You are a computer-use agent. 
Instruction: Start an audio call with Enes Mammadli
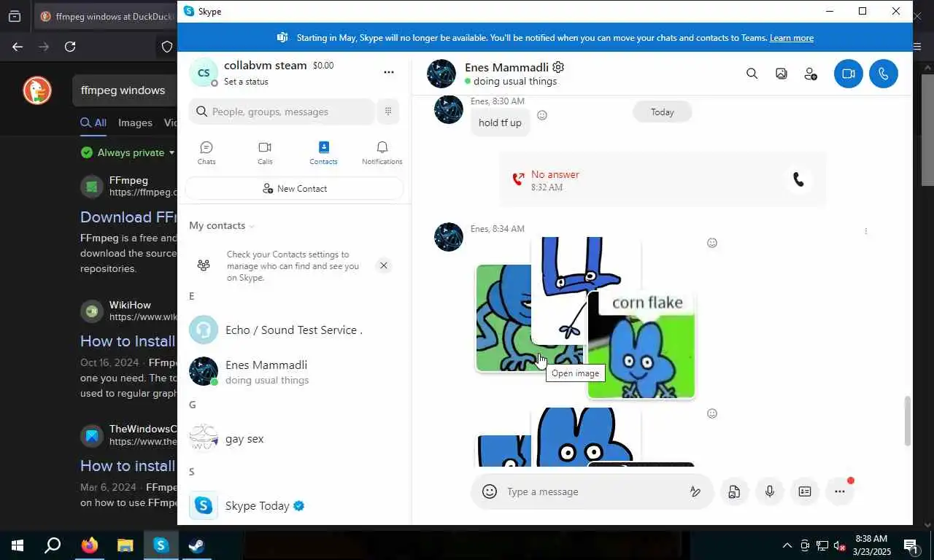(x=884, y=74)
